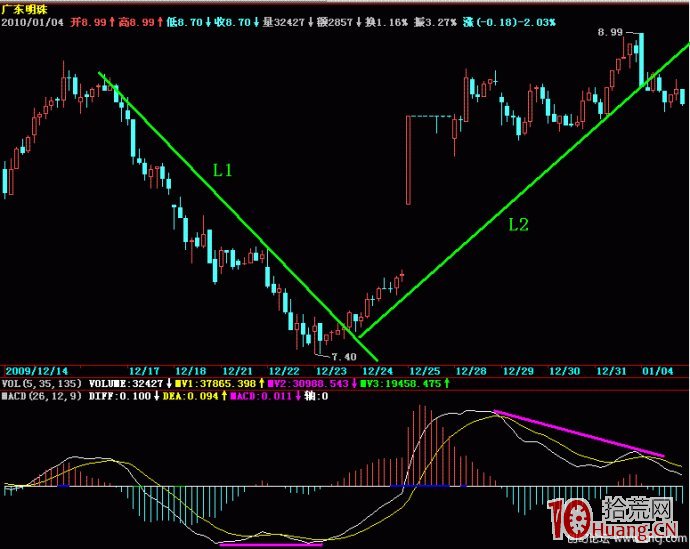Select the 12/17 date on axis
Screen dimensions: 690x549
tap(144, 371)
